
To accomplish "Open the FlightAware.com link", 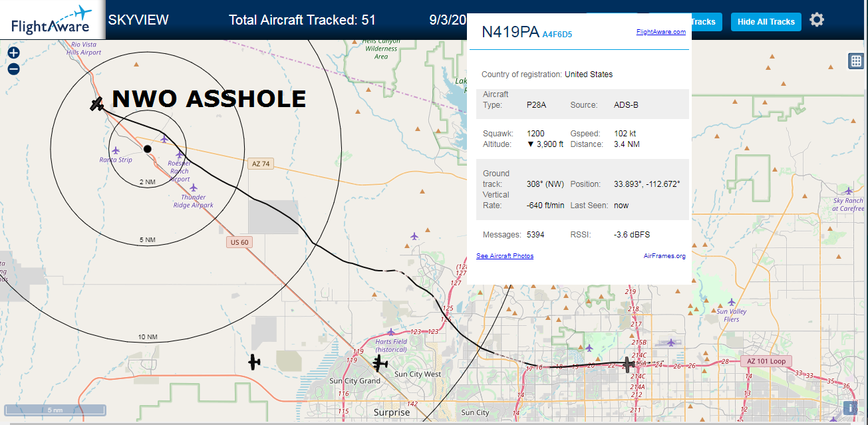I will (661, 31).
